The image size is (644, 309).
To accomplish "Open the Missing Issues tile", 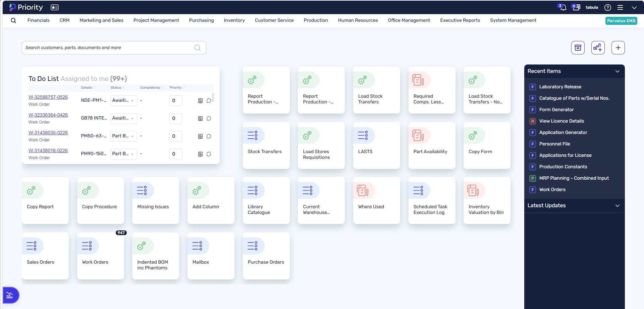I will 156,201.
